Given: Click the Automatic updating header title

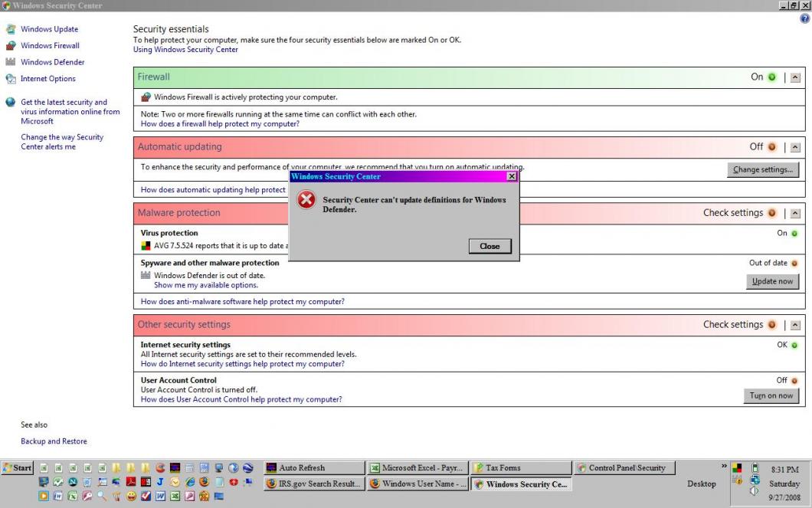Looking at the screenshot, I should click(179, 147).
